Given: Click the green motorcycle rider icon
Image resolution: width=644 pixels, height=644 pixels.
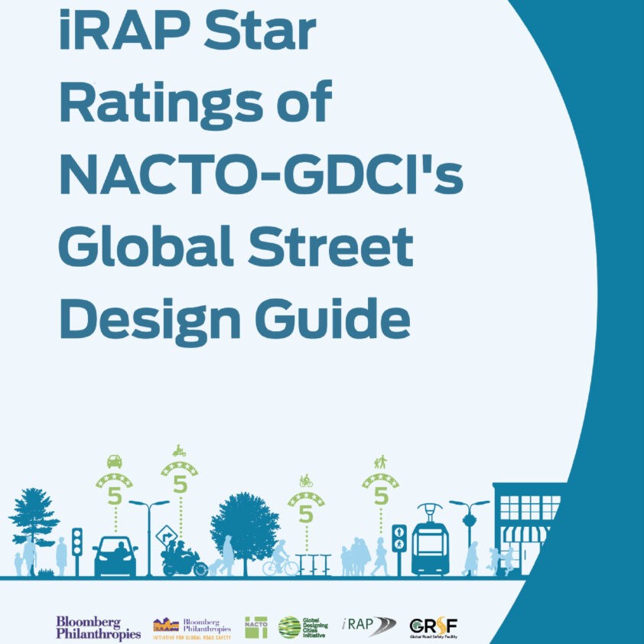Looking at the screenshot, I should pyautogui.click(x=179, y=450).
